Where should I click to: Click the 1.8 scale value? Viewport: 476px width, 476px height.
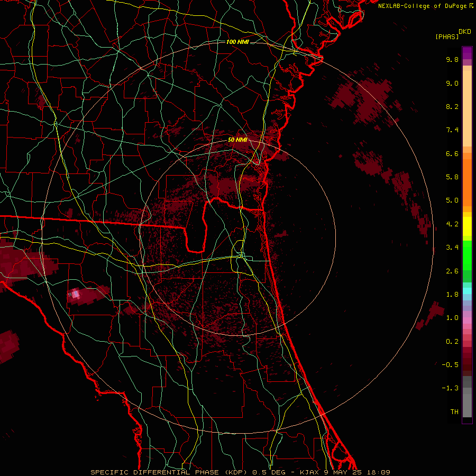pos(452,295)
